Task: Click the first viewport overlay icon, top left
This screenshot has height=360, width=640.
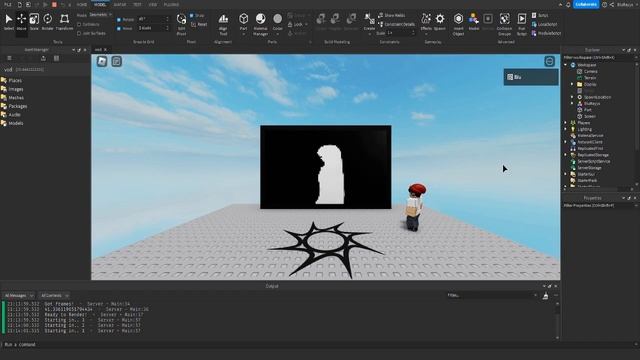Action: [x=102, y=61]
